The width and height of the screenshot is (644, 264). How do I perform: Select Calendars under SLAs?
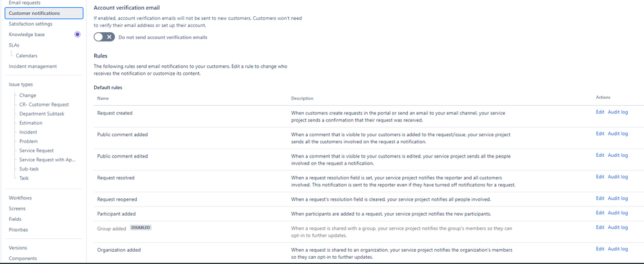pos(26,56)
